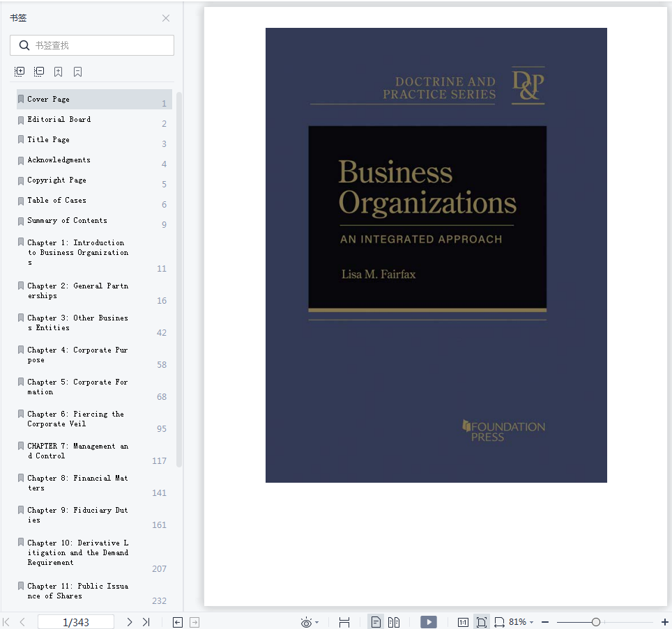Start slideshow play button
This screenshot has width=672, height=629.
[x=429, y=622]
